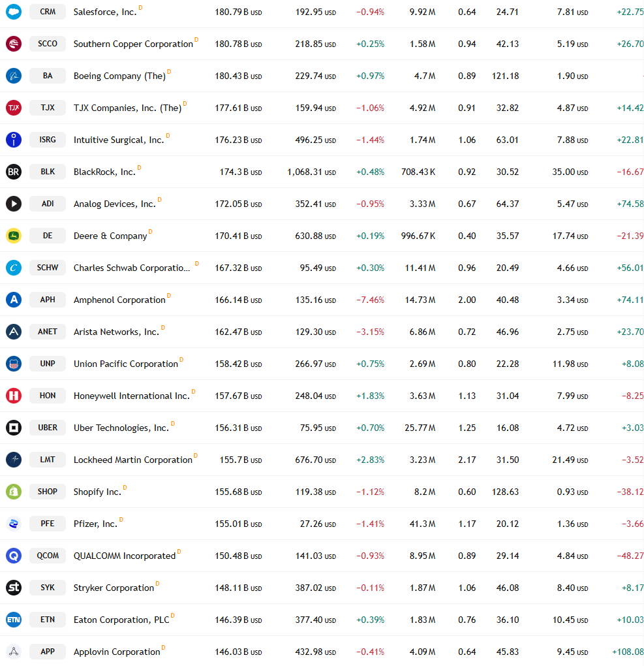
Task: Click the Salesforce cloud logo icon
Action: pos(14,12)
